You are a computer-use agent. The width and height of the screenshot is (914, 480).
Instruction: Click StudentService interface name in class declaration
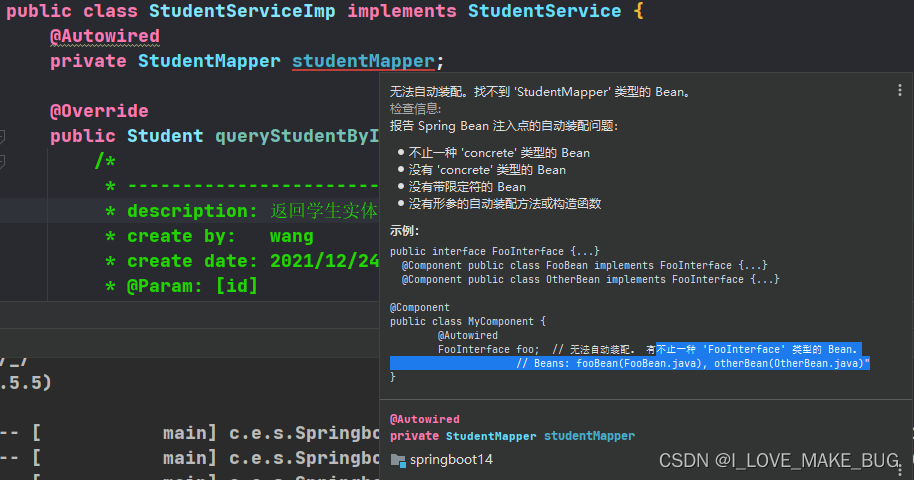(x=544, y=12)
